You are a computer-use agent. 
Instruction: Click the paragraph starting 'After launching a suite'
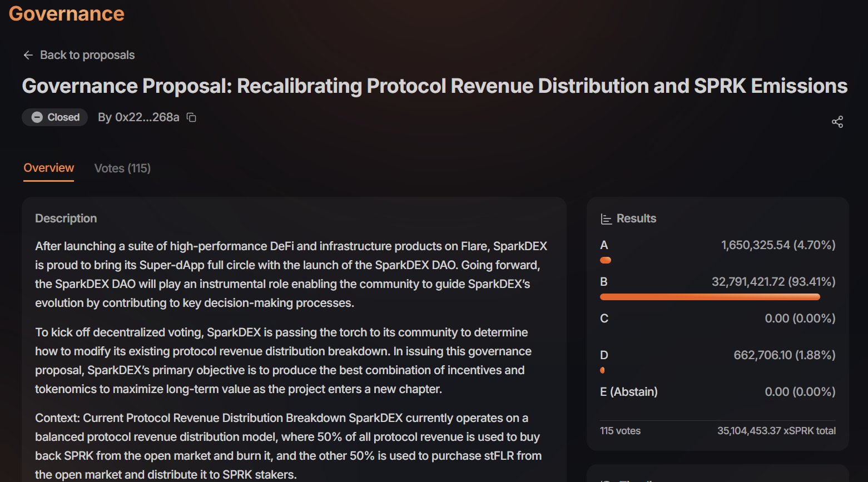(291, 275)
